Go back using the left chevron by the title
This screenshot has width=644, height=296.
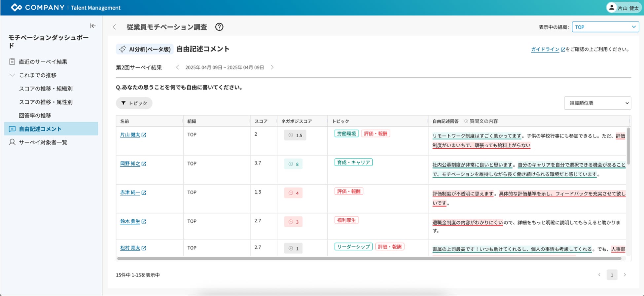pos(114,27)
